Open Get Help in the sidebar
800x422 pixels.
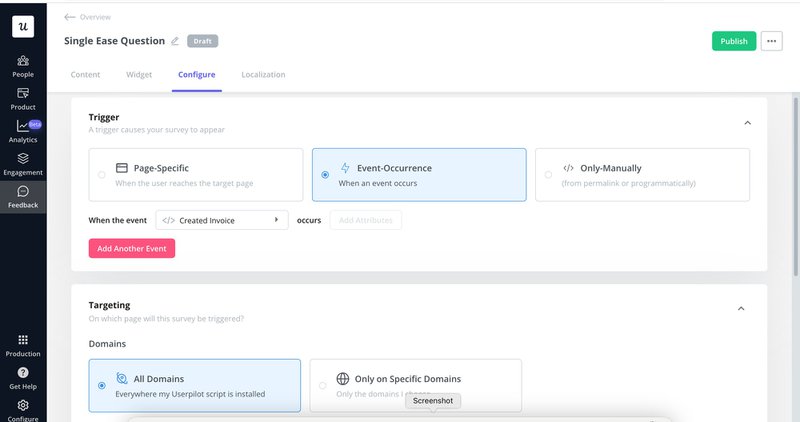[x=23, y=377]
